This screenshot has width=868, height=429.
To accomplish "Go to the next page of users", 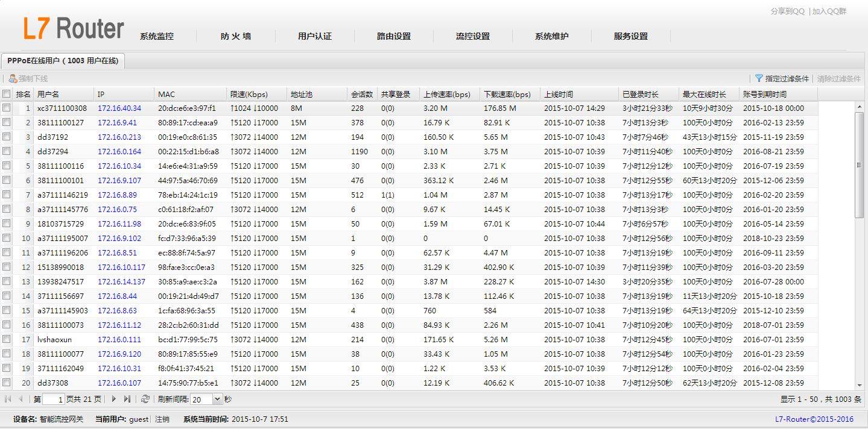I will point(114,399).
